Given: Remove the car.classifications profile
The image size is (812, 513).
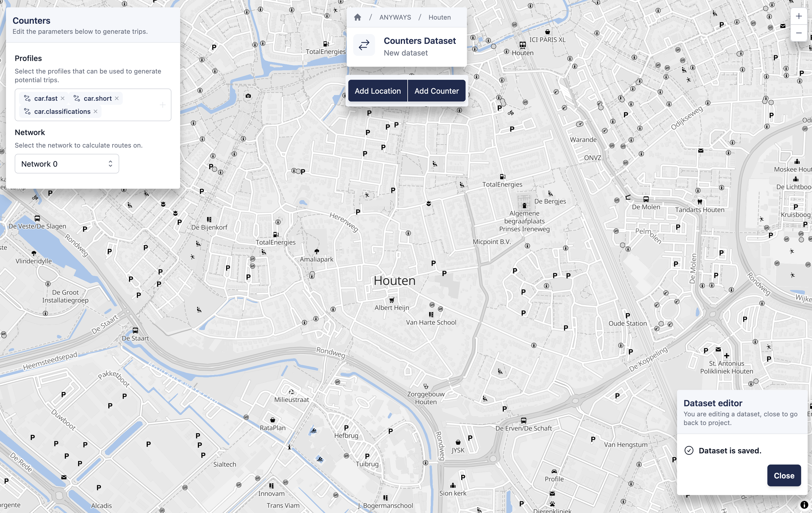Looking at the screenshot, I should coord(96,111).
